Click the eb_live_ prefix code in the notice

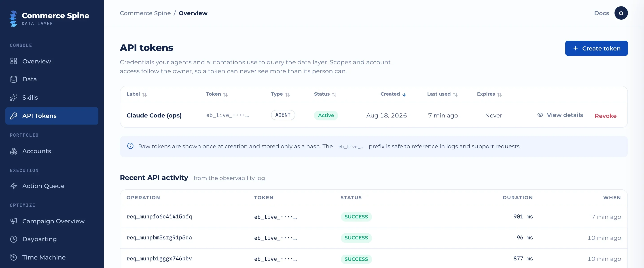point(350,147)
